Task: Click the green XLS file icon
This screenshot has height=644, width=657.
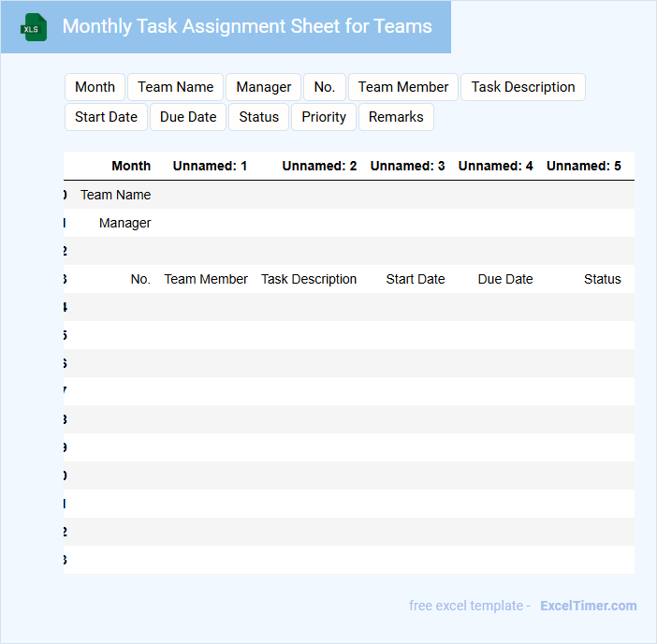Action: [35, 27]
